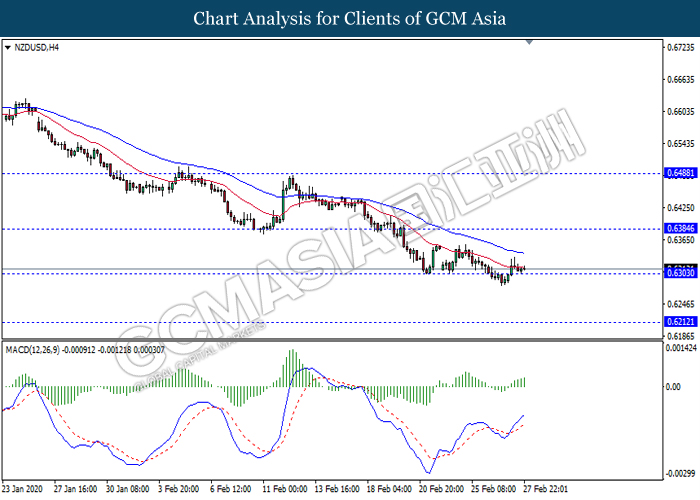Select the 0.64881 price level label
Viewport: 700px width, 500px height.
(681, 173)
